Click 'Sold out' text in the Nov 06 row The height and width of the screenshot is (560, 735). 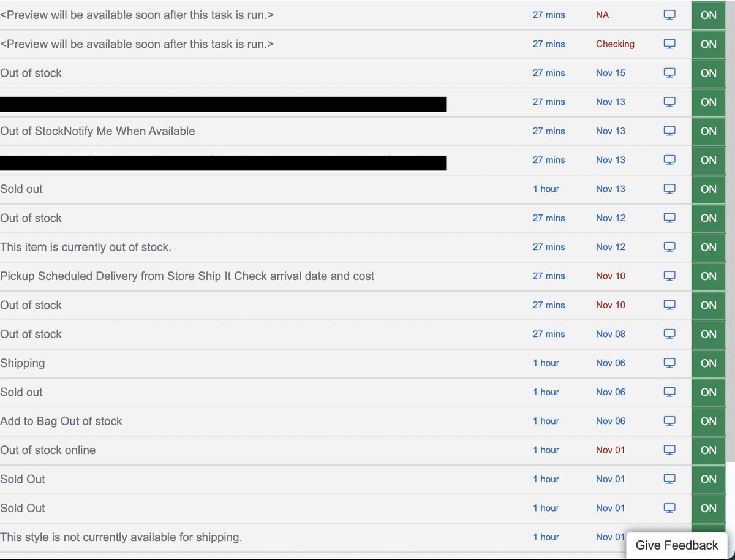(21, 392)
